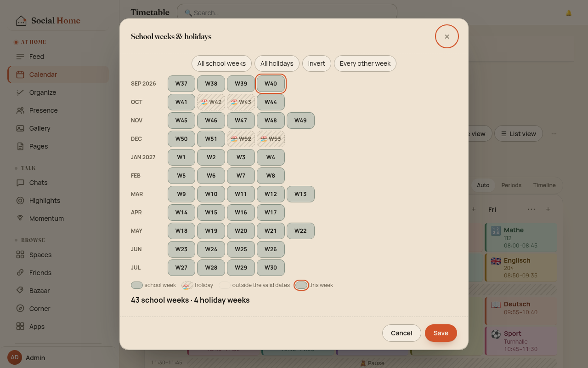The image size is (588, 368).
Task: Click the All holidays button
Action: (277, 63)
